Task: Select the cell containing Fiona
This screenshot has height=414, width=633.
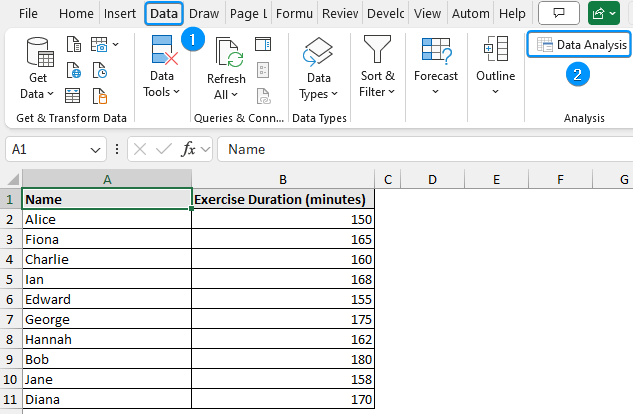Action: (x=107, y=239)
